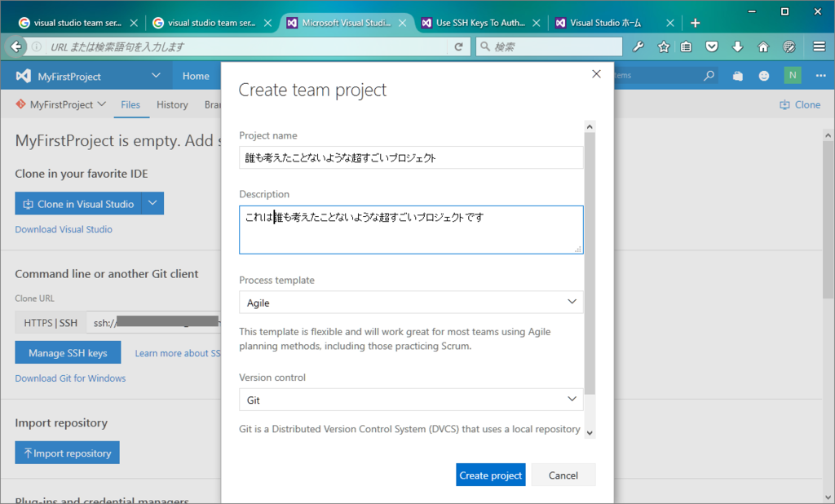Close the Use SSH Keys To Auth tab

coord(537,23)
